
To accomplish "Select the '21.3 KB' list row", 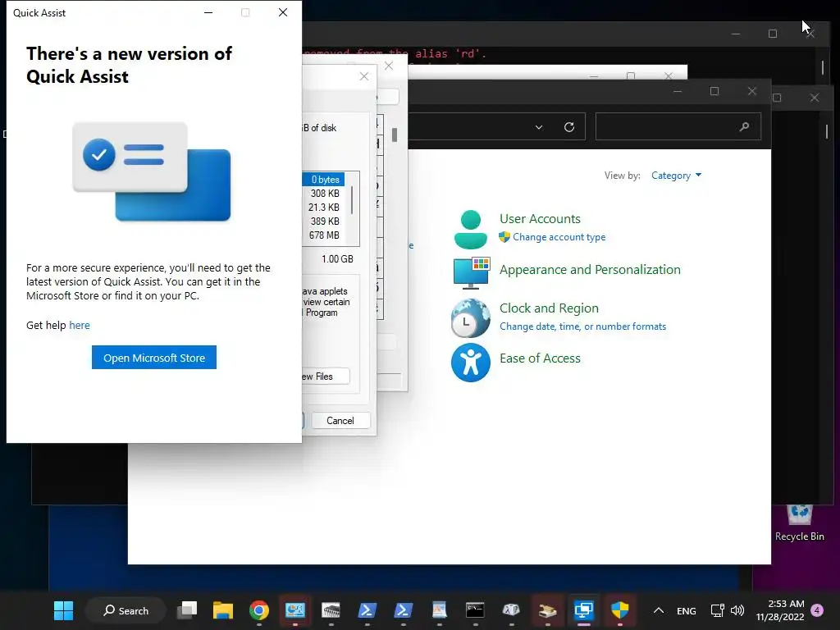I will tap(323, 208).
